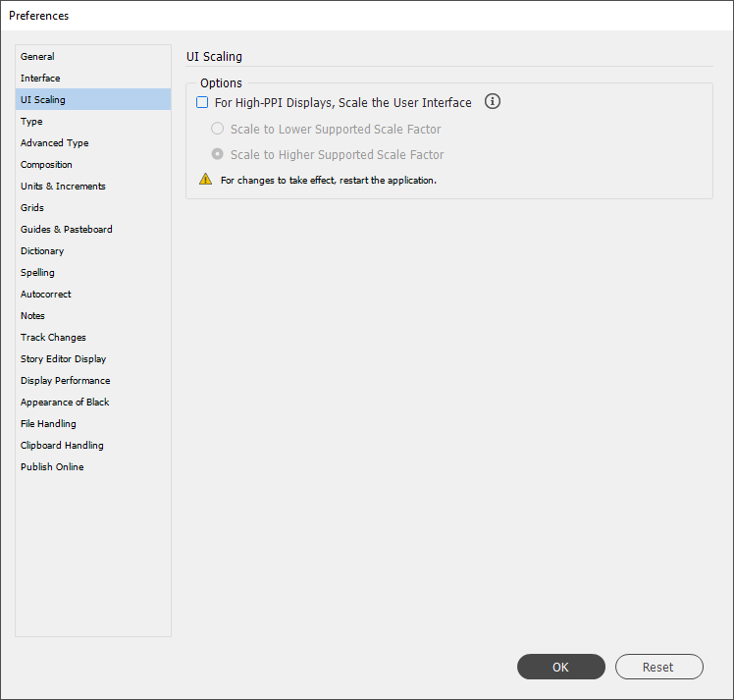The height and width of the screenshot is (700, 734).
Task: Open Composition preferences
Action: [x=93, y=164]
